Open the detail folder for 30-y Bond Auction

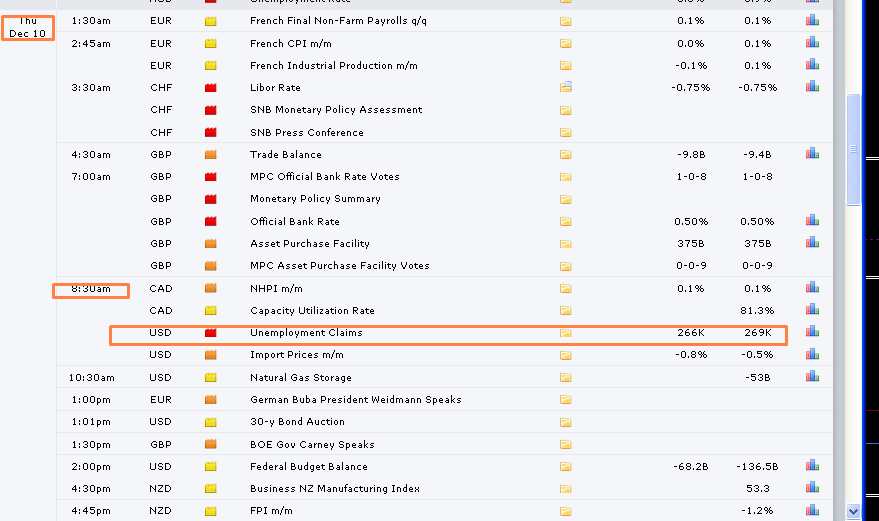tap(566, 422)
